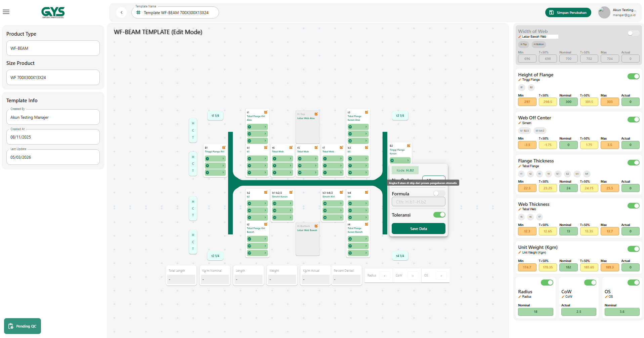The width and height of the screenshot is (644, 338).
Task: Click the Save Data button
Action: pyautogui.click(x=418, y=229)
